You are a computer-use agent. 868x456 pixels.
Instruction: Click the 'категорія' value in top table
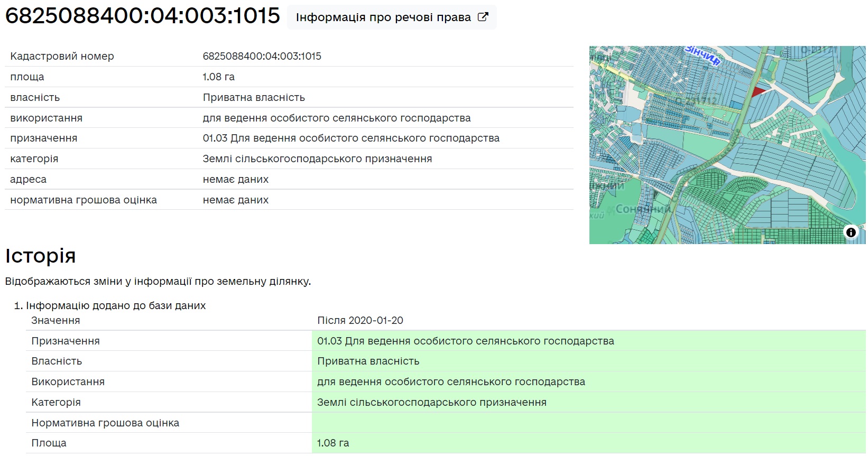click(317, 159)
